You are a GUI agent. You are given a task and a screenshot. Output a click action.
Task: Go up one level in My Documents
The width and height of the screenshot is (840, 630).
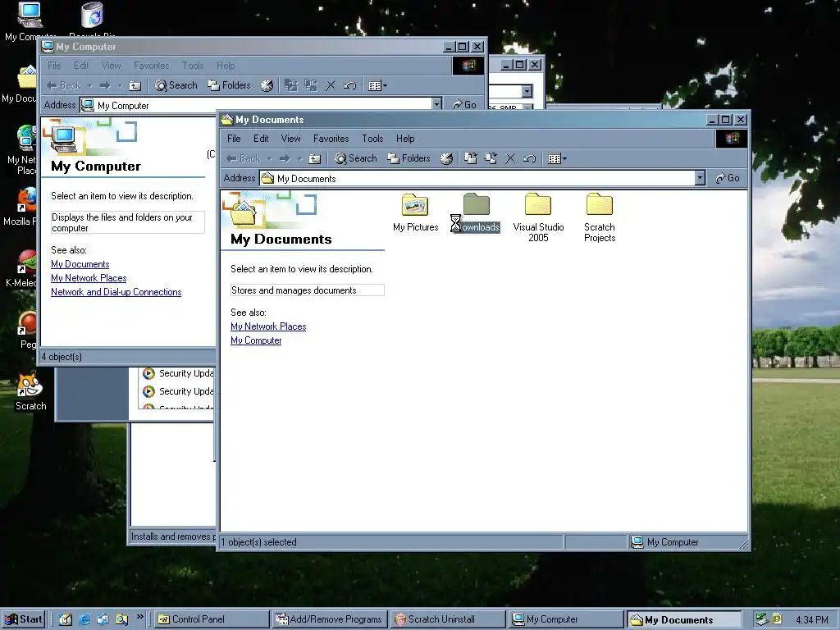click(x=315, y=158)
